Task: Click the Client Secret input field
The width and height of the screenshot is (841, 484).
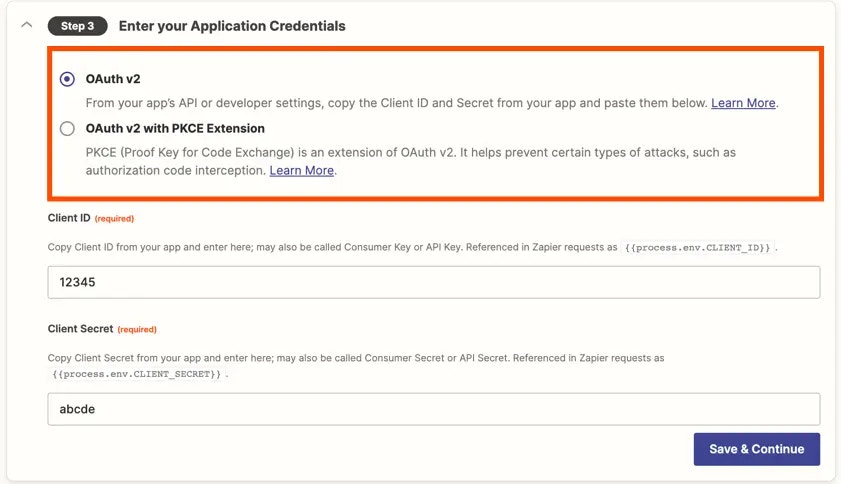Action: tap(433, 409)
